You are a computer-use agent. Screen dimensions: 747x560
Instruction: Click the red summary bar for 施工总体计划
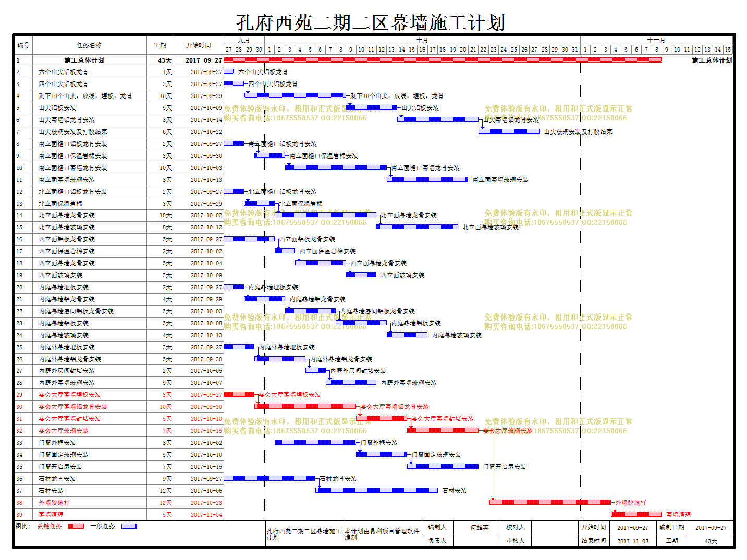[443, 60]
